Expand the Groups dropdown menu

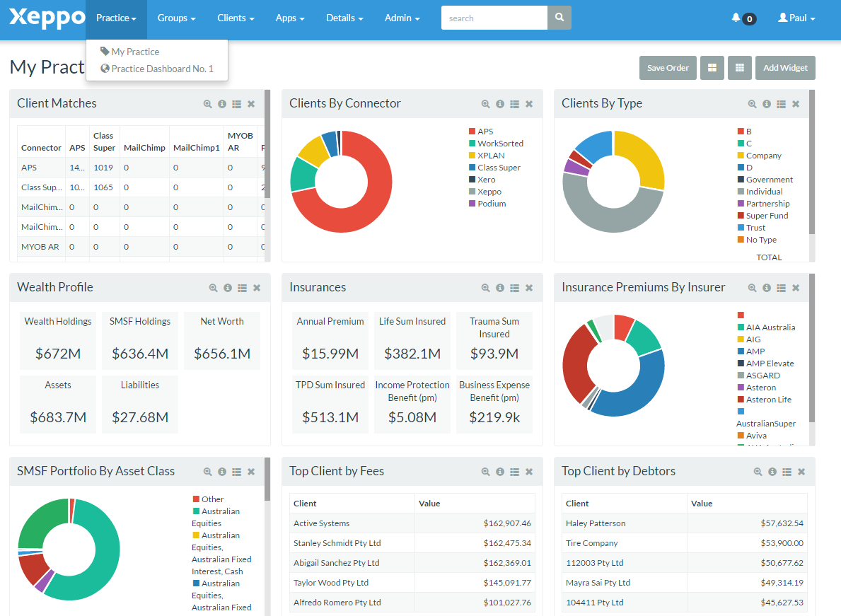tap(176, 18)
